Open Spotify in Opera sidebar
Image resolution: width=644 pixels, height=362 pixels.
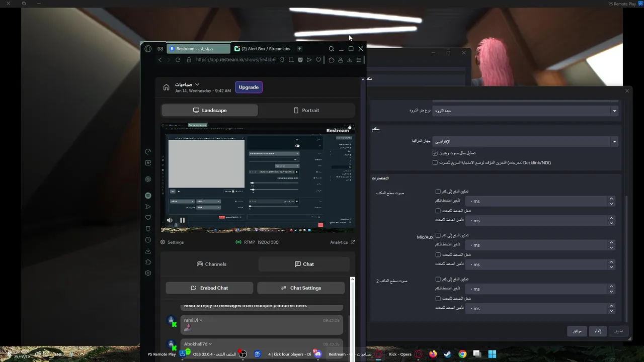tap(148, 196)
